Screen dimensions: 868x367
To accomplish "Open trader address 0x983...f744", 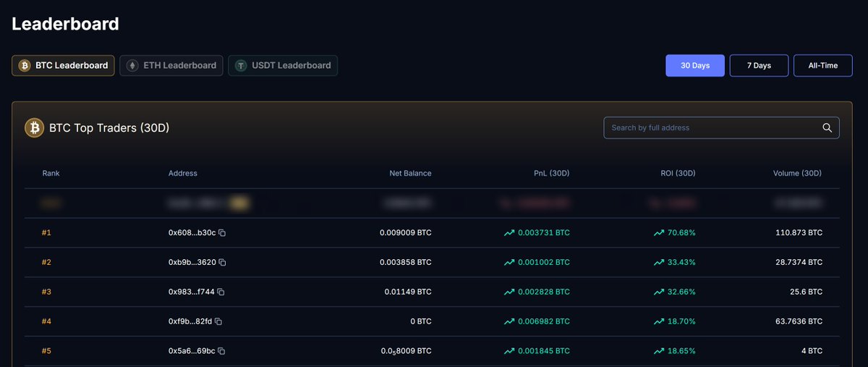I will pos(191,292).
